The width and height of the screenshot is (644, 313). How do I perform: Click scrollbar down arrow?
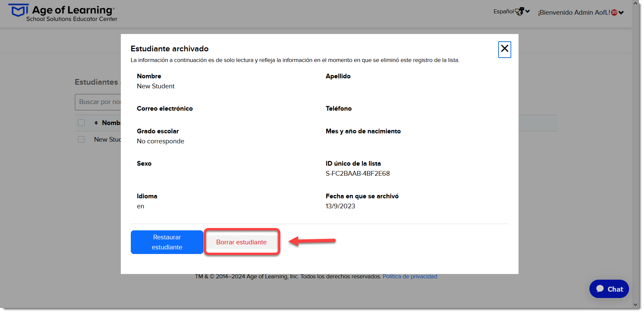coord(635,305)
